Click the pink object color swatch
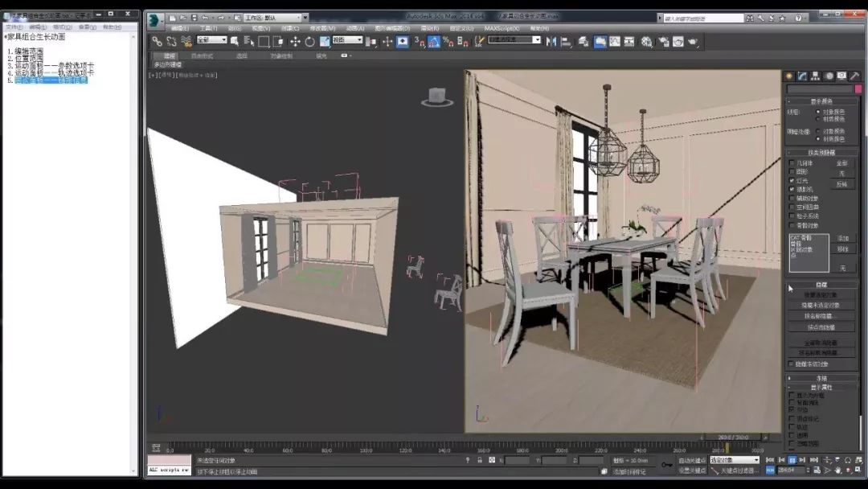The height and width of the screenshot is (489, 868). tap(858, 88)
